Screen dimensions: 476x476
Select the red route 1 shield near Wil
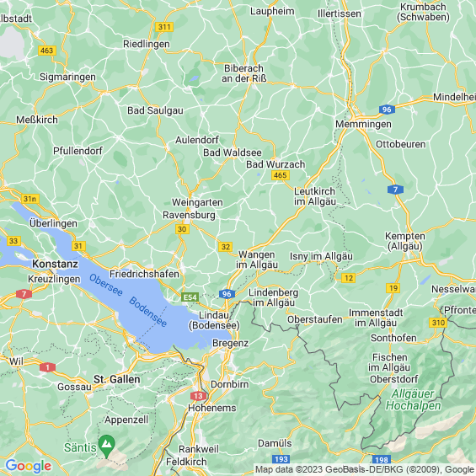coord(47,367)
